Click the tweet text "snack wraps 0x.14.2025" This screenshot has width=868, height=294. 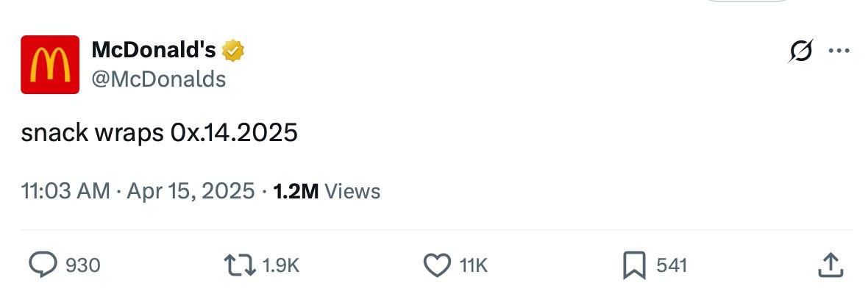(x=160, y=134)
